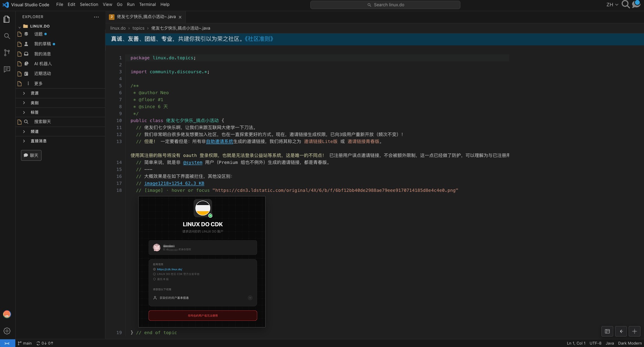644x347 pixels.
Task: Open the Run menu
Action: 131,5
